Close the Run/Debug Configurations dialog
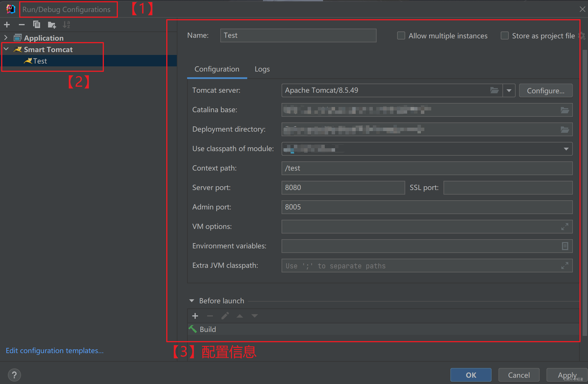The image size is (588, 384). click(x=582, y=9)
